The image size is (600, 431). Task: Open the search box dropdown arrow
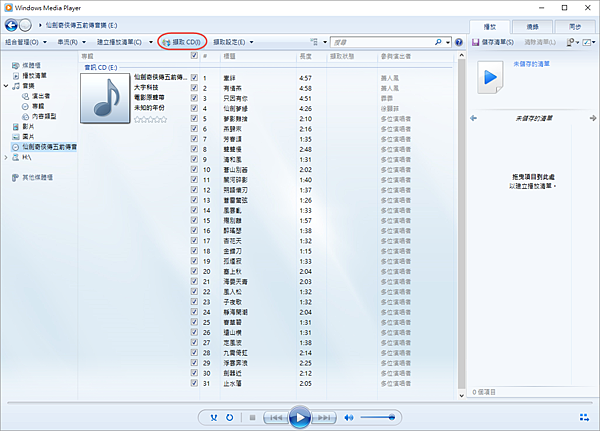[448, 42]
